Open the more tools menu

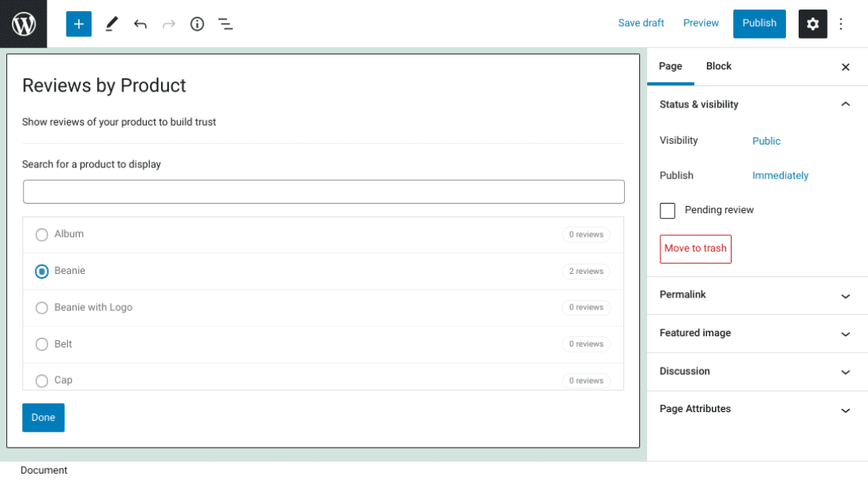[x=841, y=24]
